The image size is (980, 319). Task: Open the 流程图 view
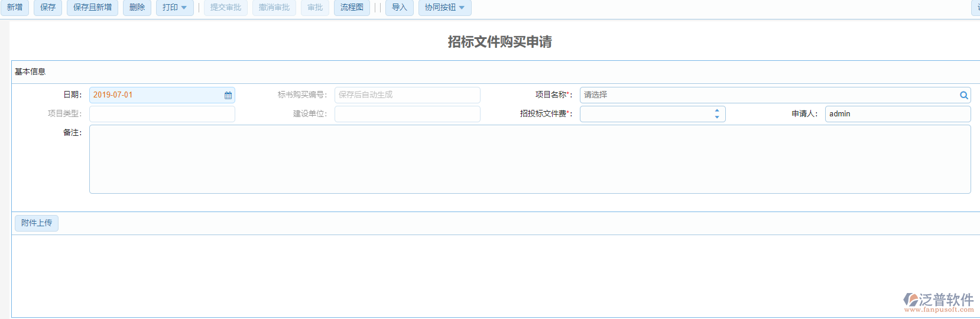tap(352, 8)
